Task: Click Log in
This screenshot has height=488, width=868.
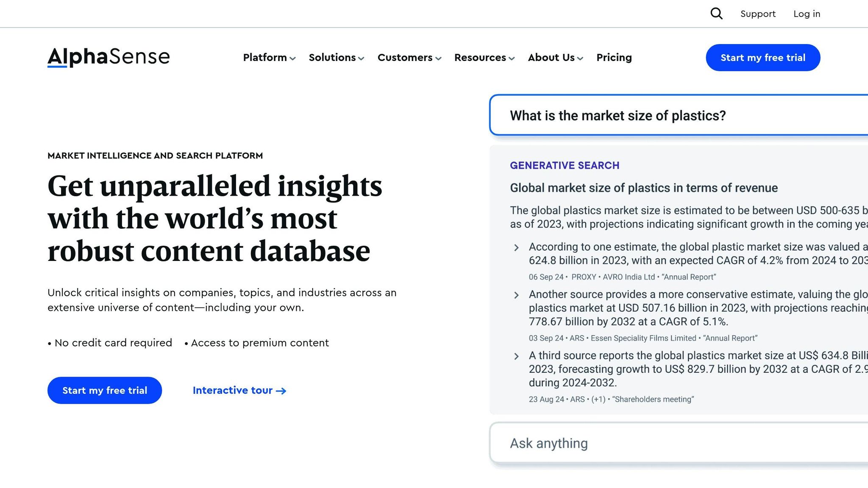Action: pos(807,14)
